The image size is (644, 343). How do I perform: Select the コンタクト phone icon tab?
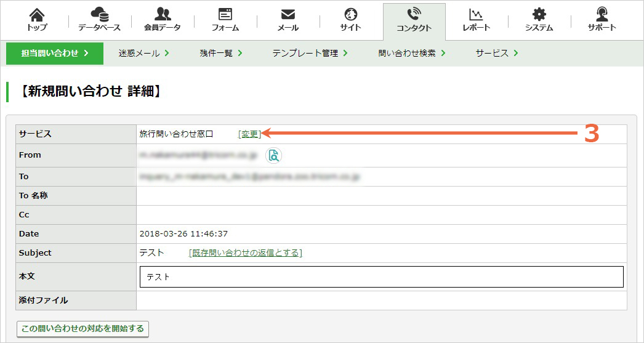click(414, 22)
